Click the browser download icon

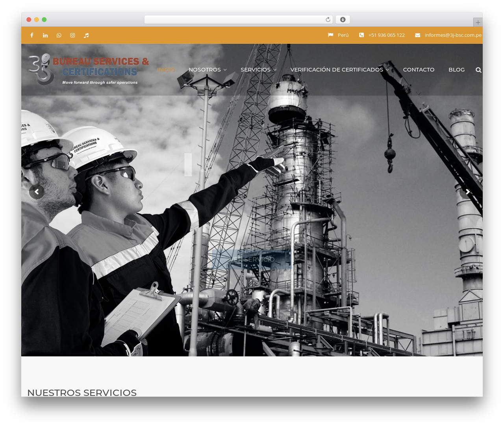343,20
